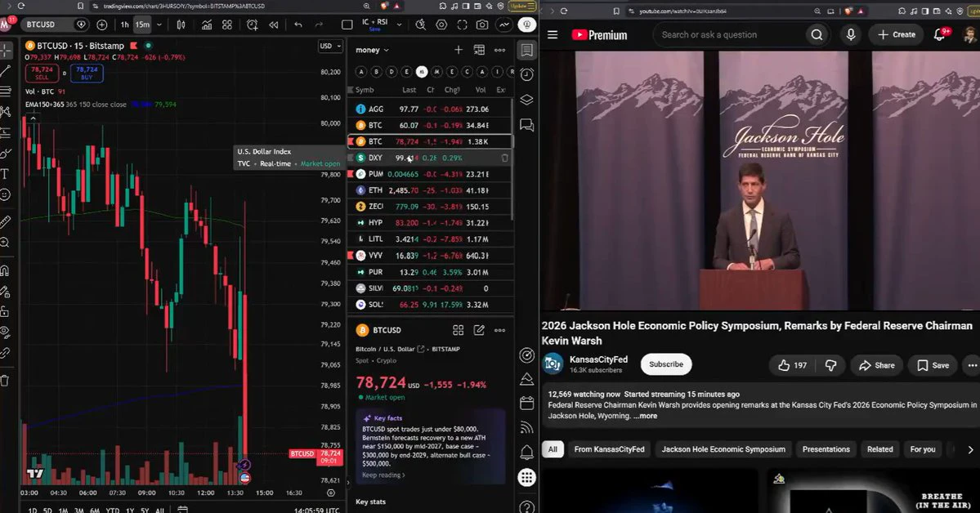
Task: Select the 1D range at chart bottom
Action: pos(33,510)
